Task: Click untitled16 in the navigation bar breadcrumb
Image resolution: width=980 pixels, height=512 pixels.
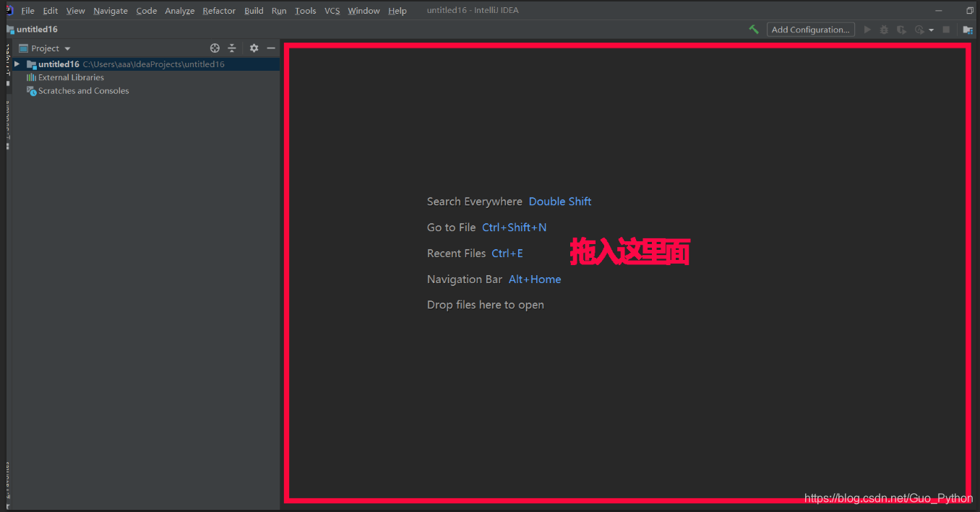Action: [37, 30]
